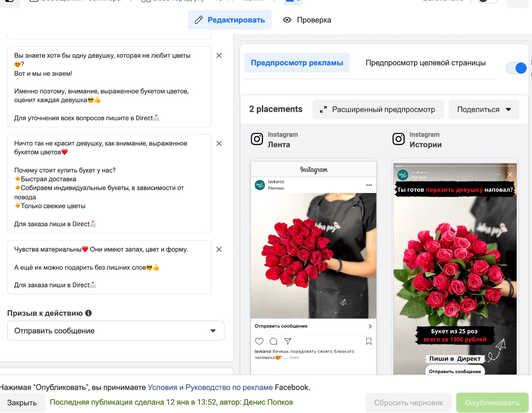Click the info icon beside "Призыв к действию"
The image size is (532, 413).
(89, 313)
